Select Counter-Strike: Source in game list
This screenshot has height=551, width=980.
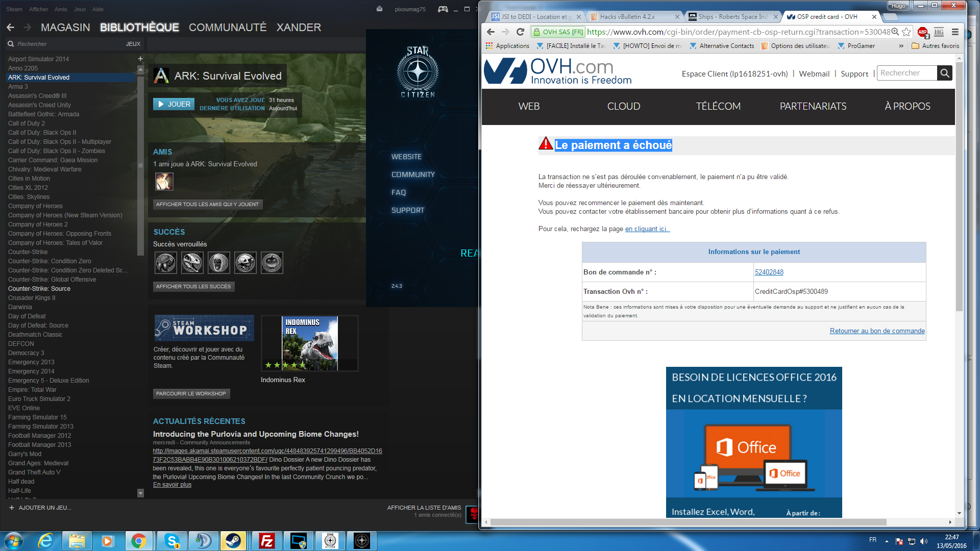(39, 289)
